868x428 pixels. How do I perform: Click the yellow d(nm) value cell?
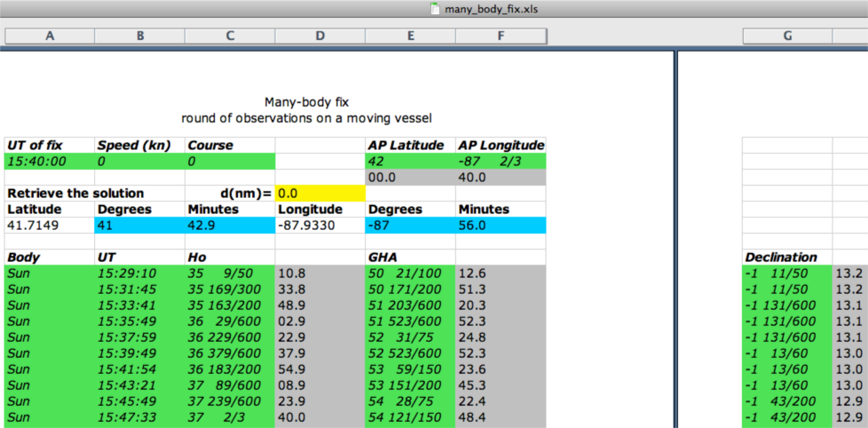[x=320, y=194]
